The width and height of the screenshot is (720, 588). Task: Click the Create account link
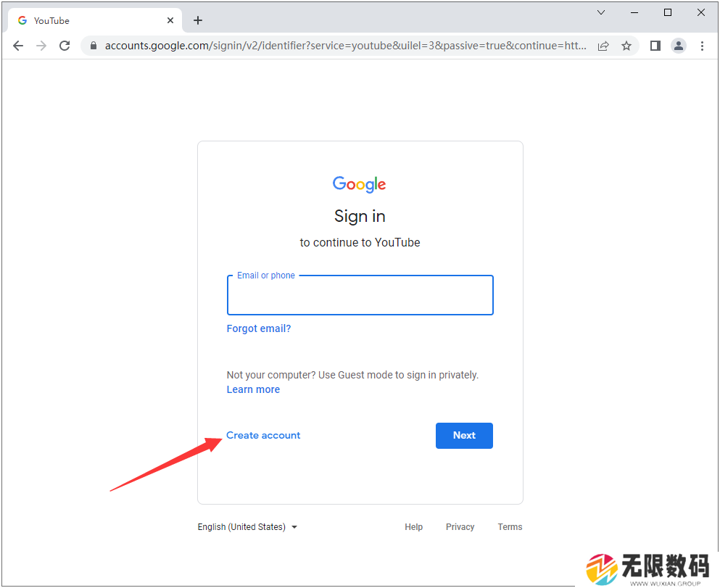click(263, 435)
